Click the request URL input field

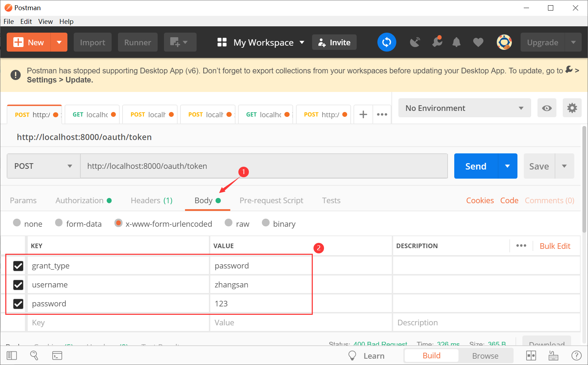click(x=264, y=166)
